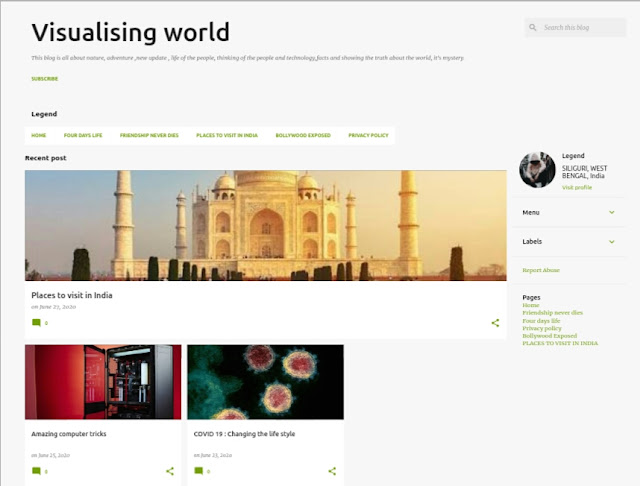Open COVID 19 : Changing the life style title
The image size is (640, 486).
click(244, 434)
